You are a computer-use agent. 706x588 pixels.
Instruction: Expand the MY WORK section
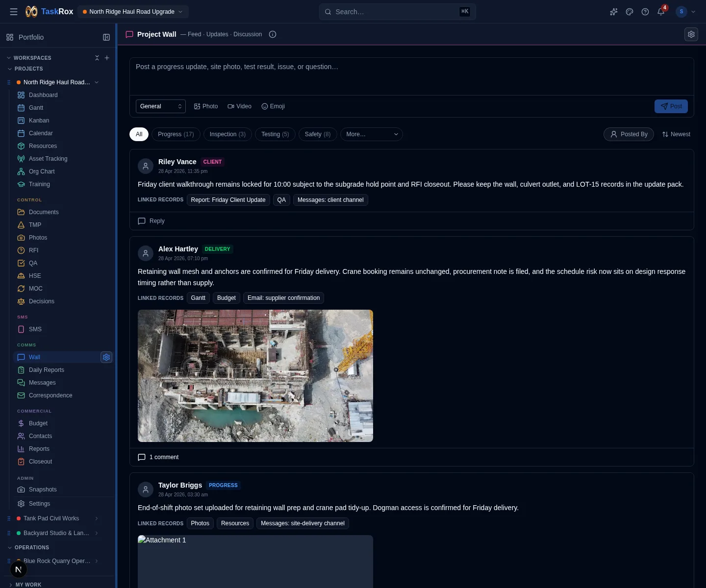tap(25, 585)
